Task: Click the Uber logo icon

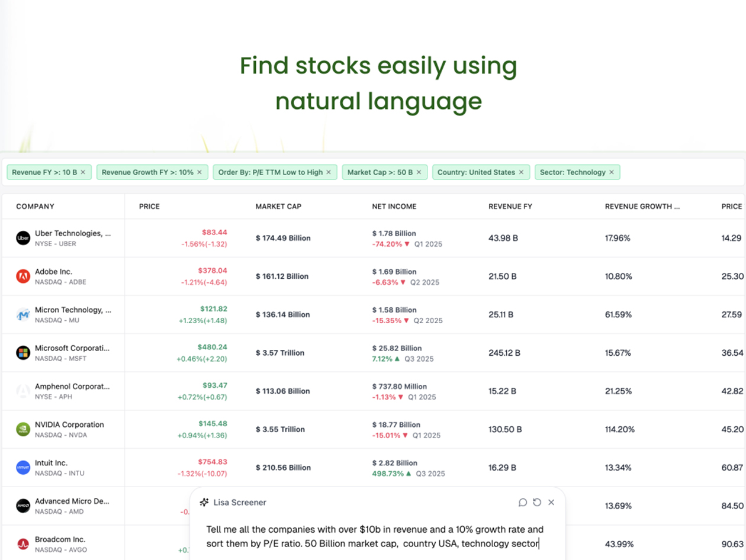Action: (23, 238)
